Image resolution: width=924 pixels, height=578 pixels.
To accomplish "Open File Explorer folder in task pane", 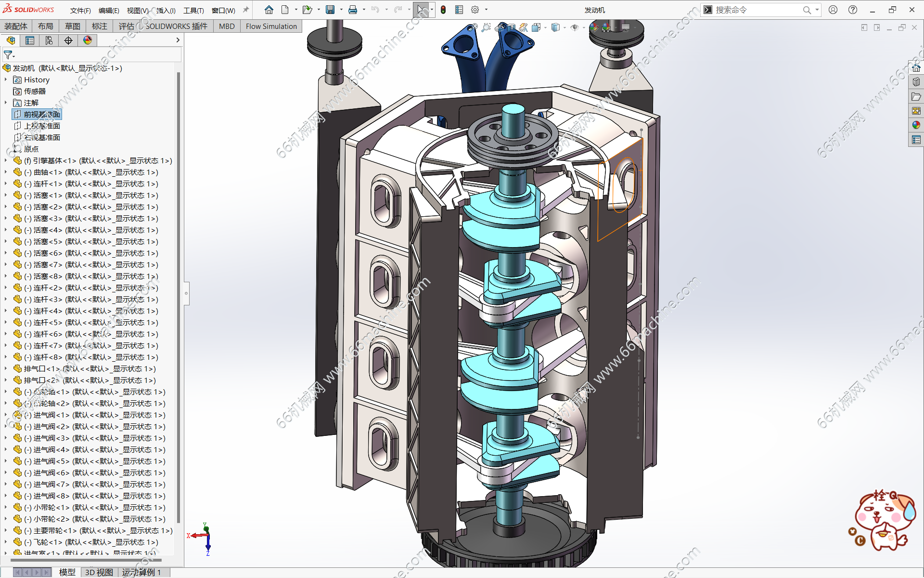I will pyautogui.click(x=916, y=96).
